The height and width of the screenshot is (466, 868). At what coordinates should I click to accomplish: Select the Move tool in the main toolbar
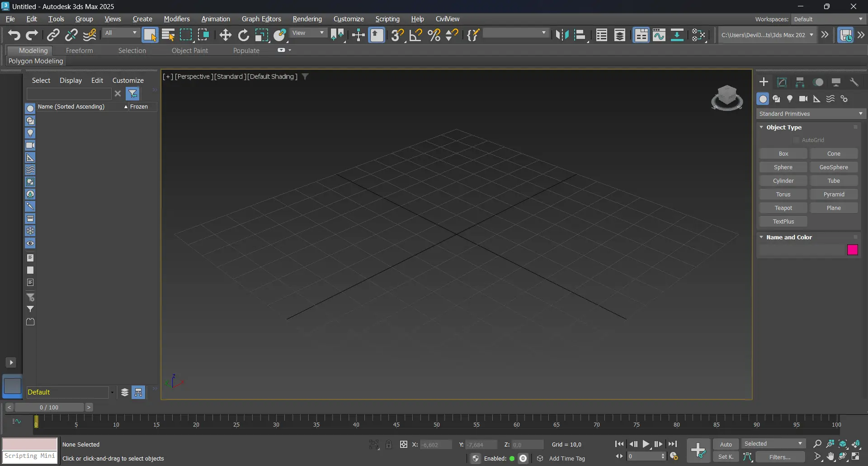pyautogui.click(x=225, y=35)
